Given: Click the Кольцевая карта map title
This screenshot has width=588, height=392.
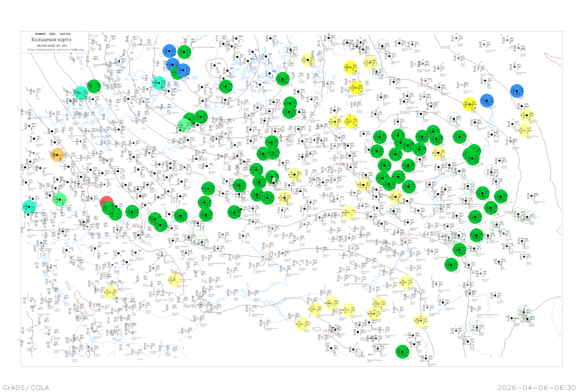Looking at the screenshot, I should (x=51, y=40).
